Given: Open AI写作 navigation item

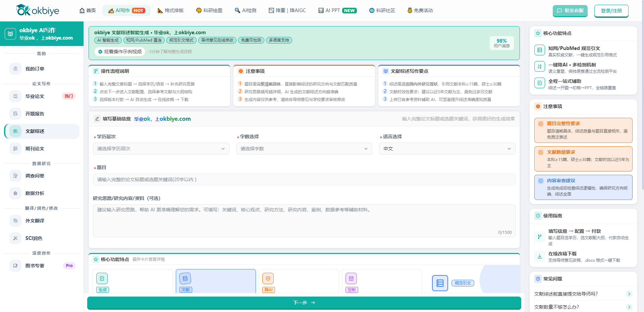Looking at the screenshot, I should 126,10.
